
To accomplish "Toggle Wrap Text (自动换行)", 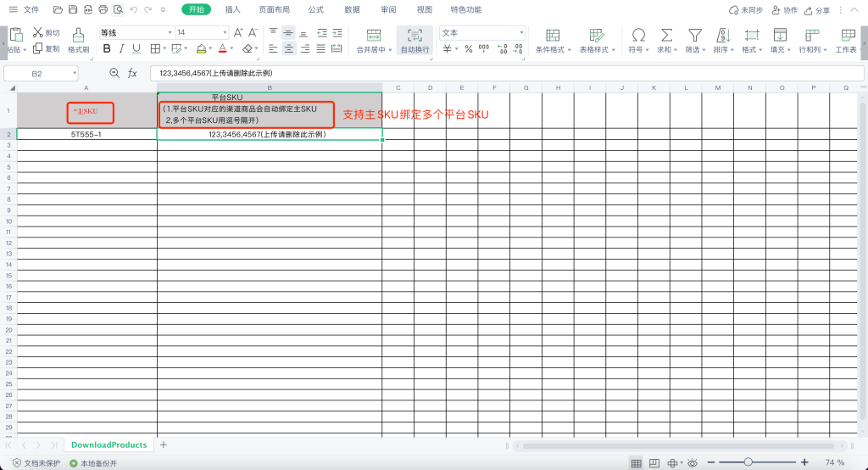I will pos(415,35).
